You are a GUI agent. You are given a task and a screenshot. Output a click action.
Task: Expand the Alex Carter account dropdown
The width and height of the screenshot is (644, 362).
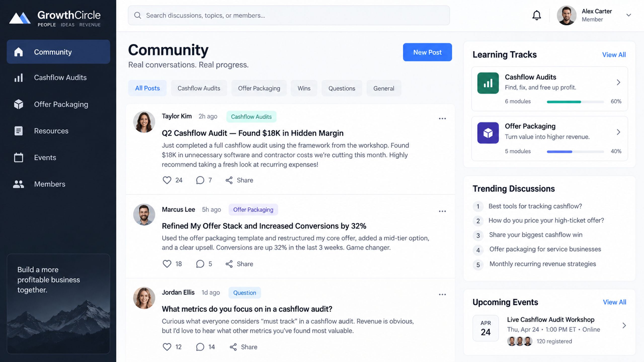629,15
